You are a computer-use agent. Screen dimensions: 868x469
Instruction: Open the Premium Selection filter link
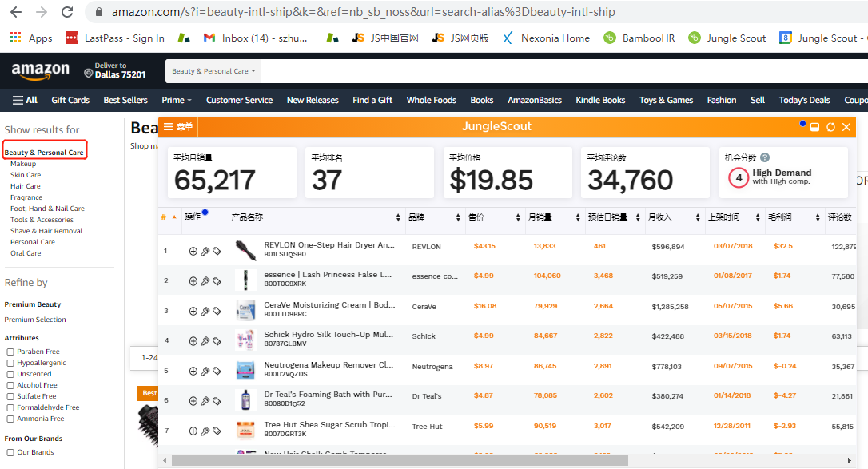35,320
